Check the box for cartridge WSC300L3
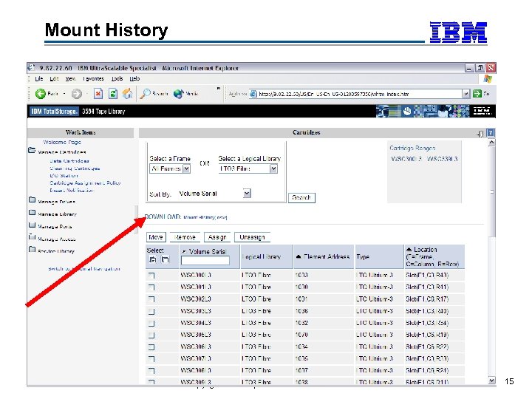532x399 pixels. 151,276
